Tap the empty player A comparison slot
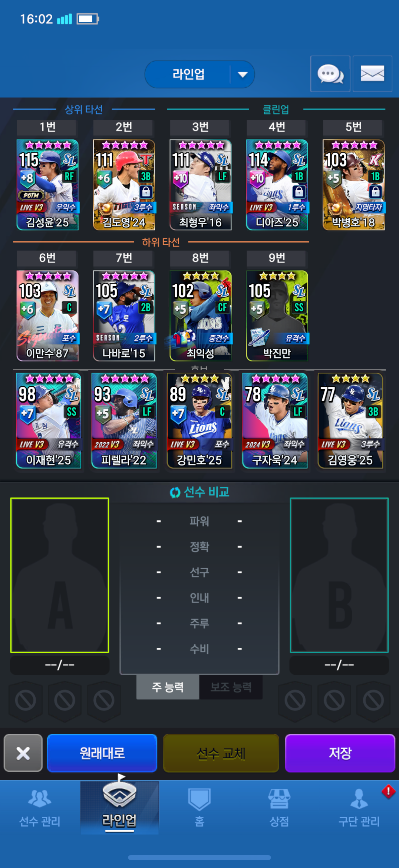The image size is (399, 868). 60,575
